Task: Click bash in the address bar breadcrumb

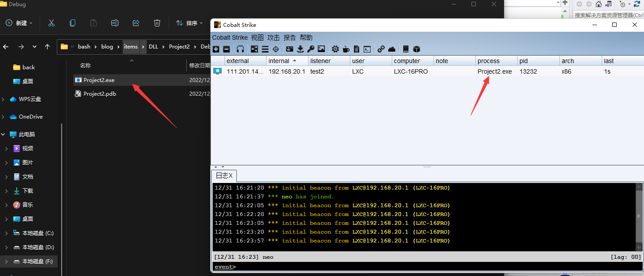Action: [x=84, y=47]
